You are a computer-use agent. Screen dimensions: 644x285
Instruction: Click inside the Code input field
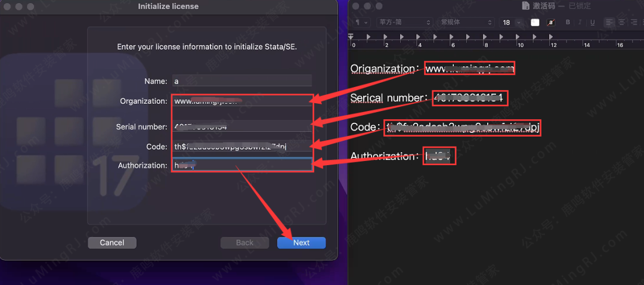[242, 147]
